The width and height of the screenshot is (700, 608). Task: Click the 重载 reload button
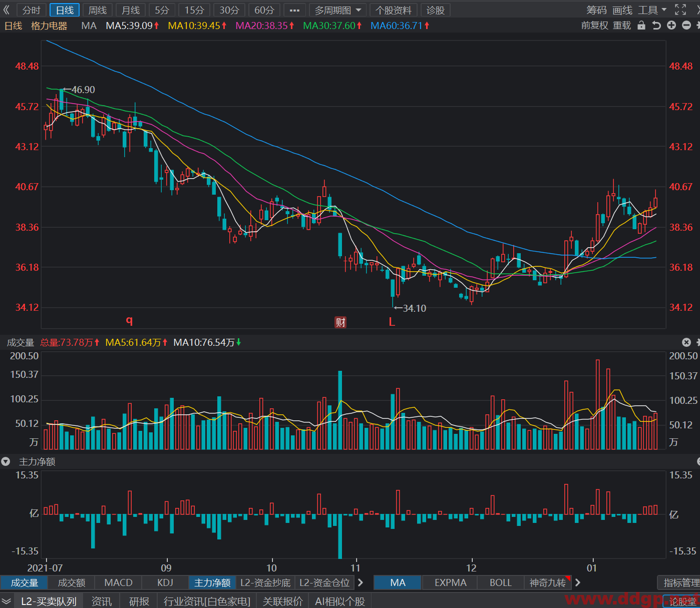(622, 26)
